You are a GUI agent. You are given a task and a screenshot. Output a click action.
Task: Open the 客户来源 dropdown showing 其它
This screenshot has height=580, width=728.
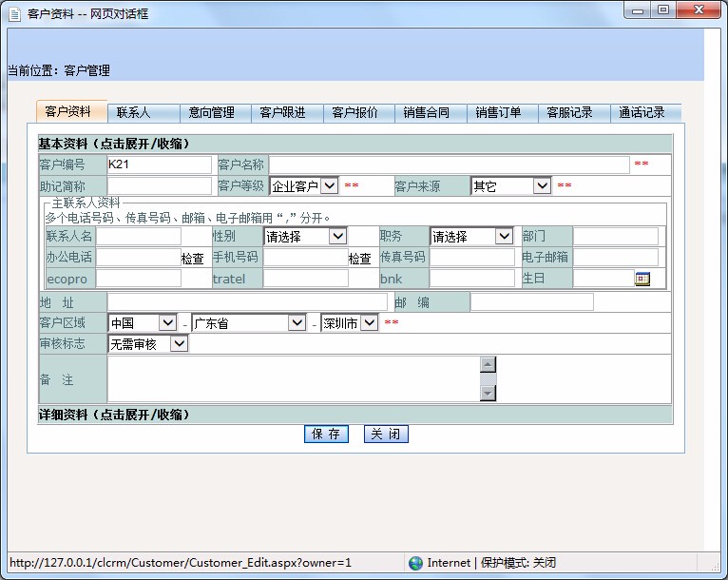pyautogui.click(x=511, y=186)
